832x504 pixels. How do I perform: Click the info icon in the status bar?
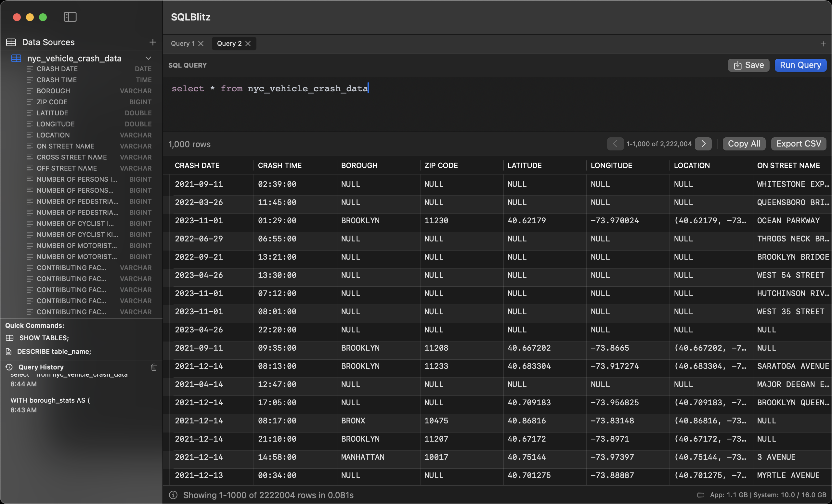tap(173, 495)
